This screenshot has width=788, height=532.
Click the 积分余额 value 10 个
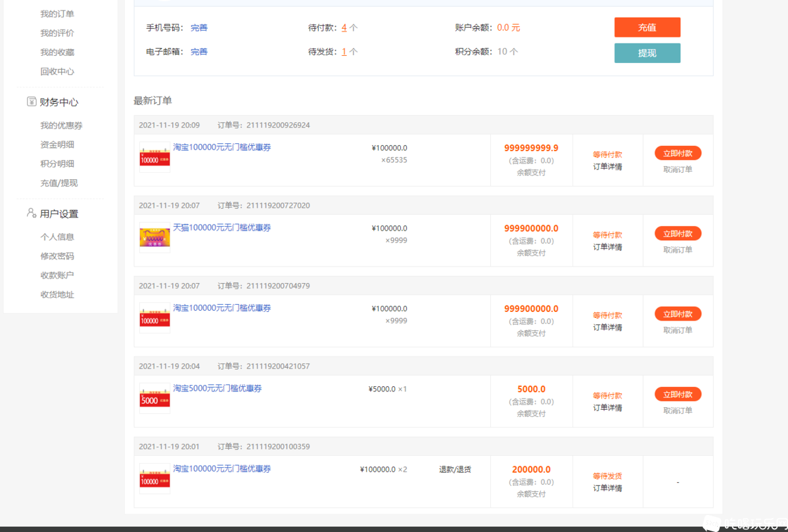tap(507, 52)
